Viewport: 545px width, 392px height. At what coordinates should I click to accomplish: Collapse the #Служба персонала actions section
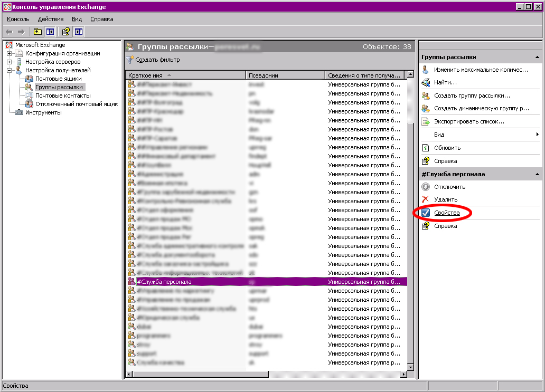click(x=537, y=174)
